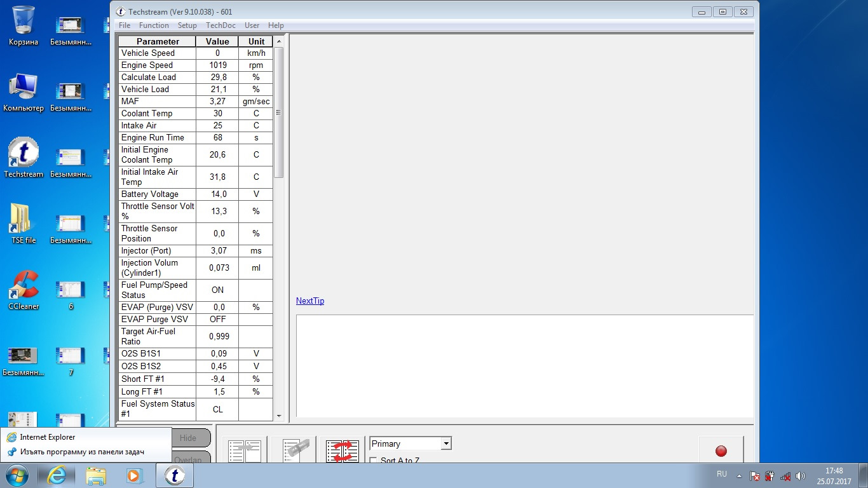The image size is (868, 488).
Task: Open Windows Explorer from the taskbar
Action: pyautogui.click(x=96, y=475)
